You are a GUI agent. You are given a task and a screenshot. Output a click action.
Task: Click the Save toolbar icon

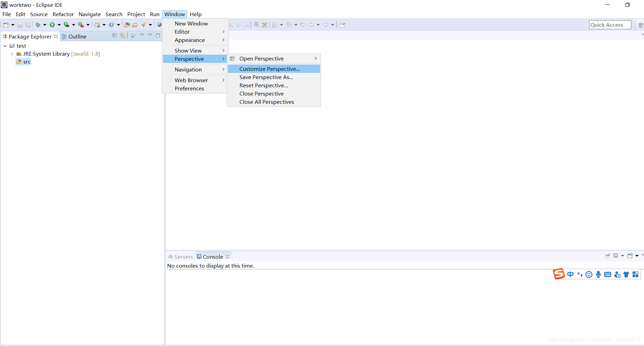(x=20, y=25)
